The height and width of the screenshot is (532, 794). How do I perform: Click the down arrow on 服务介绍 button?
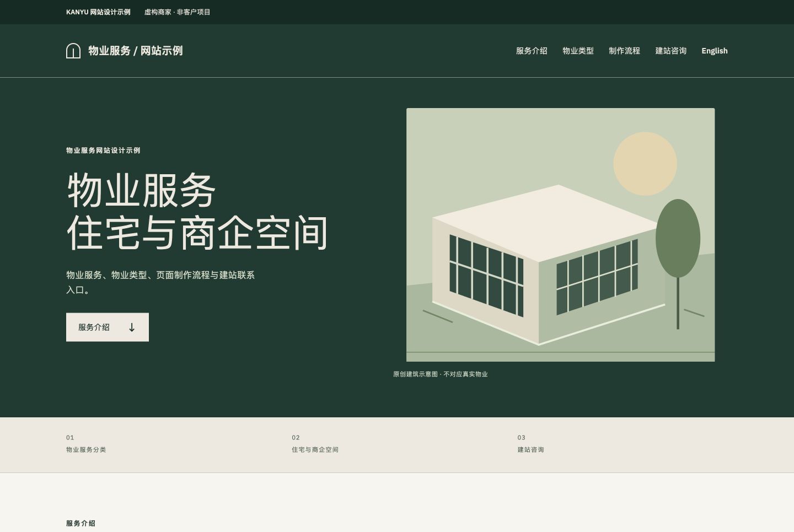click(x=132, y=327)
